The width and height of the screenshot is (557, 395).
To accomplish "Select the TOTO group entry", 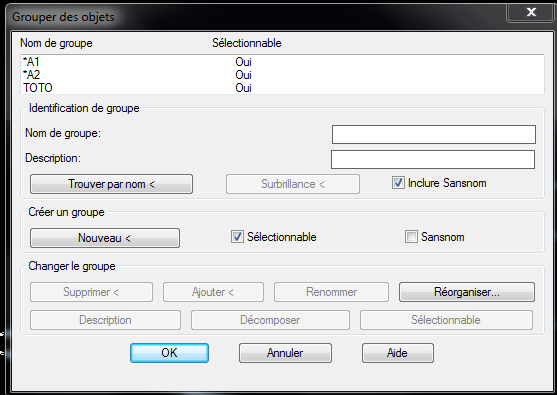I will tap(282, 87).
